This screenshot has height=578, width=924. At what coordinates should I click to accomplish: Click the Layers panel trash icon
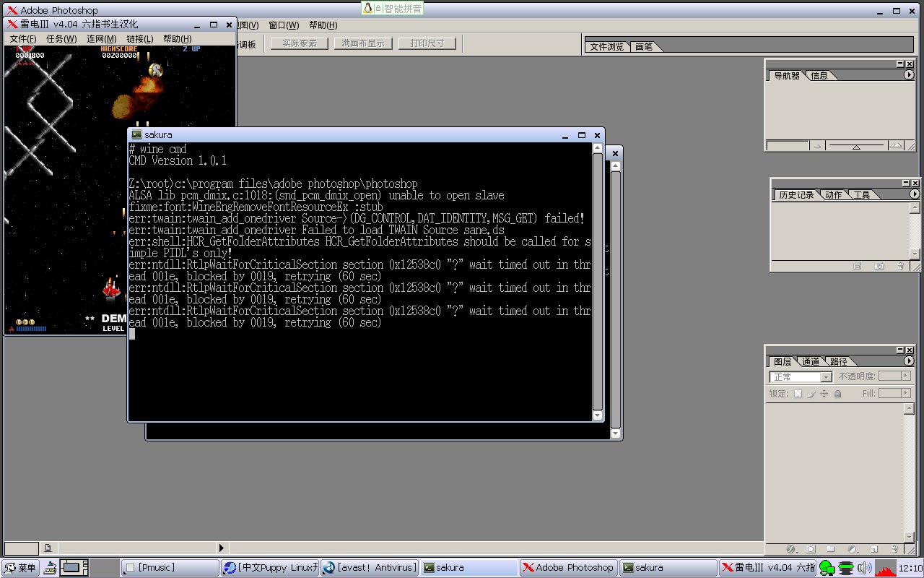[x=894, y=549]
